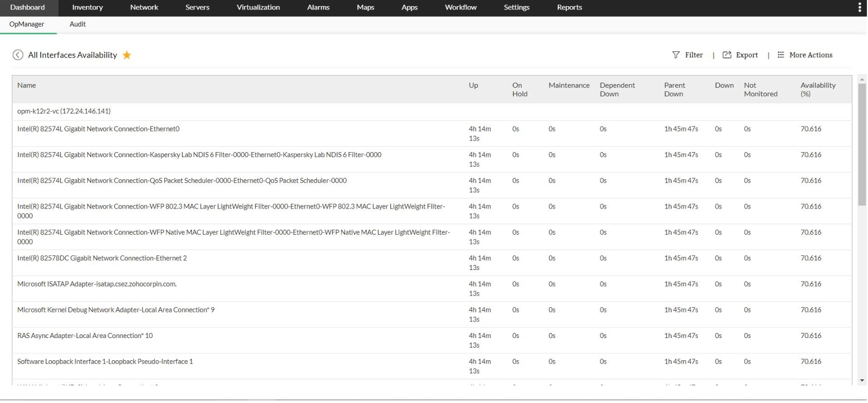Image resolution: width=868 pixels, height=403 pixels.
Task: Click the Export share icon
Action: 726,55
